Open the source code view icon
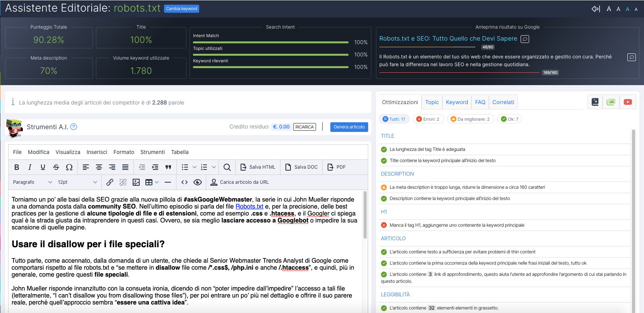 (x=184, y=182)
